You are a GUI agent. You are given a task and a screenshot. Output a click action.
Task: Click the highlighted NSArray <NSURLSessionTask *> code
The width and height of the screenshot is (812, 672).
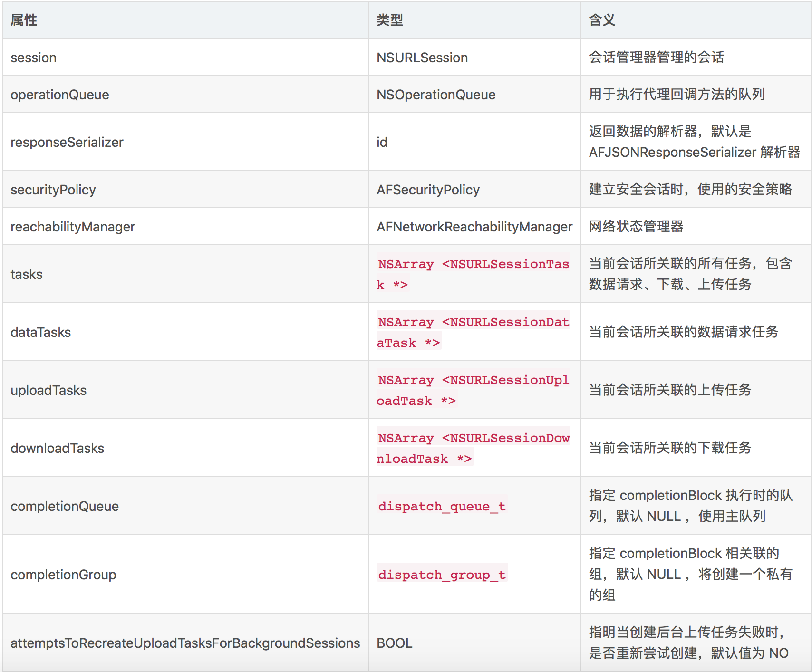[473, 274]
